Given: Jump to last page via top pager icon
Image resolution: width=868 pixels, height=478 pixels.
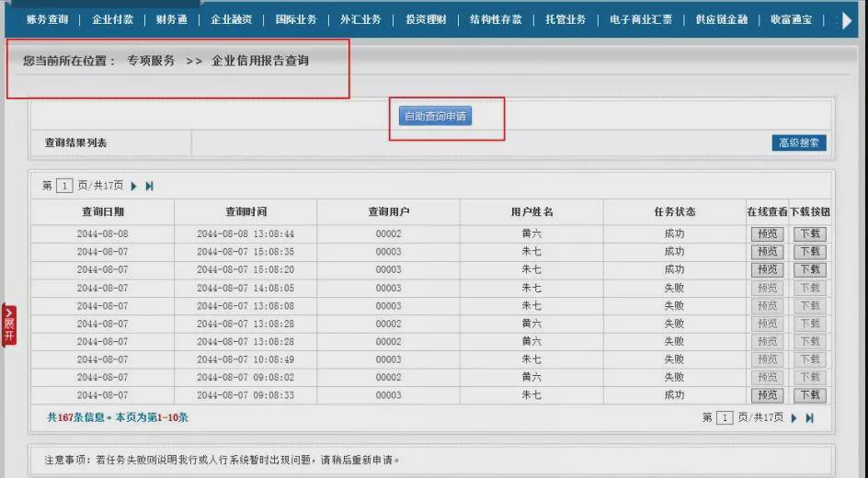Looking at the screenshot, I should (x=150, y=187).
